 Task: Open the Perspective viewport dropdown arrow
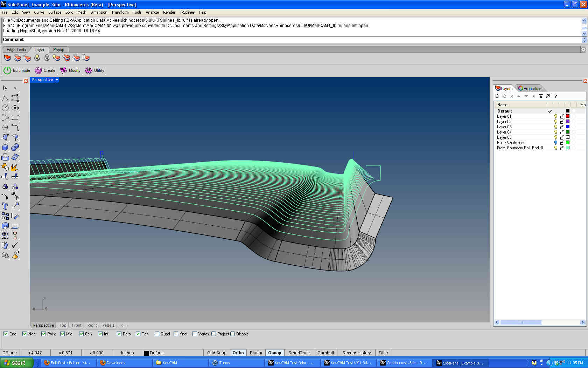57,80
